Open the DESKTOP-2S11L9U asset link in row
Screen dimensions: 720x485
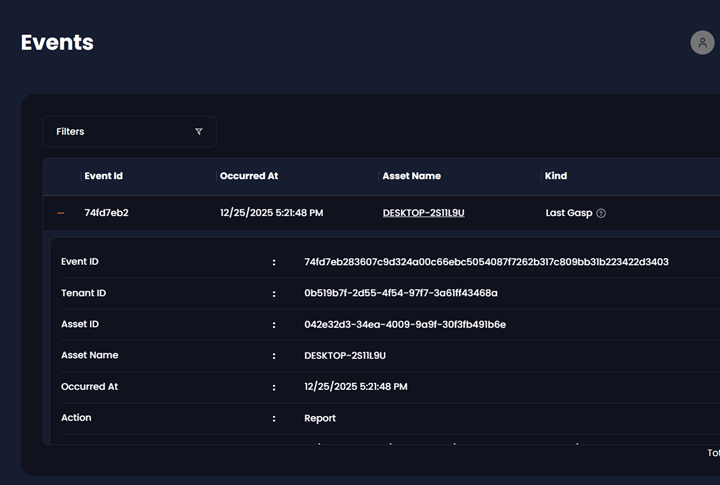click(x=423, y=213)
